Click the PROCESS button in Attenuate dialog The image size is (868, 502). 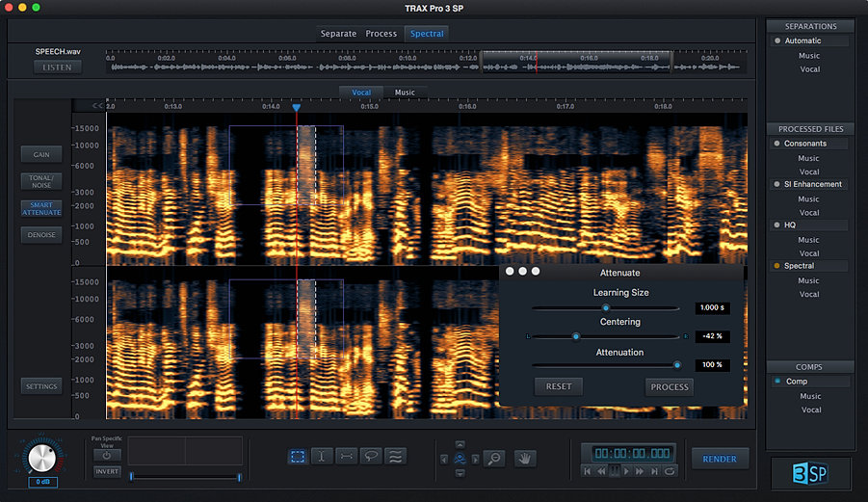669,386
